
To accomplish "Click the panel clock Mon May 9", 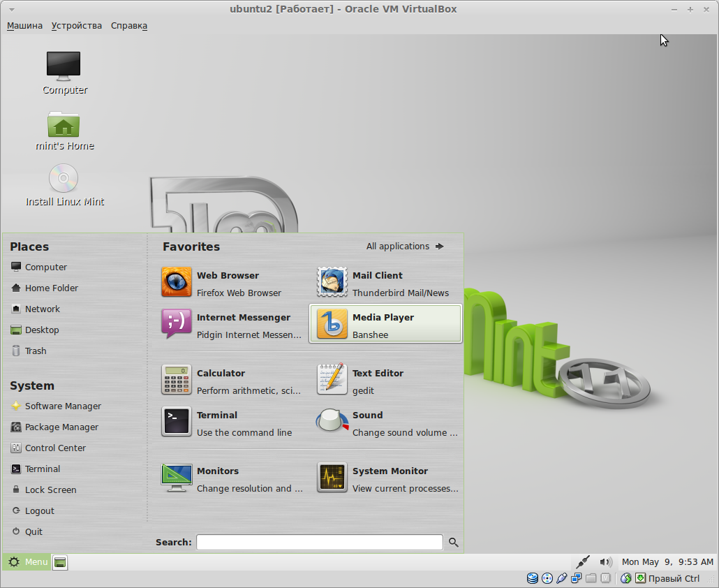I will point(667,562).
